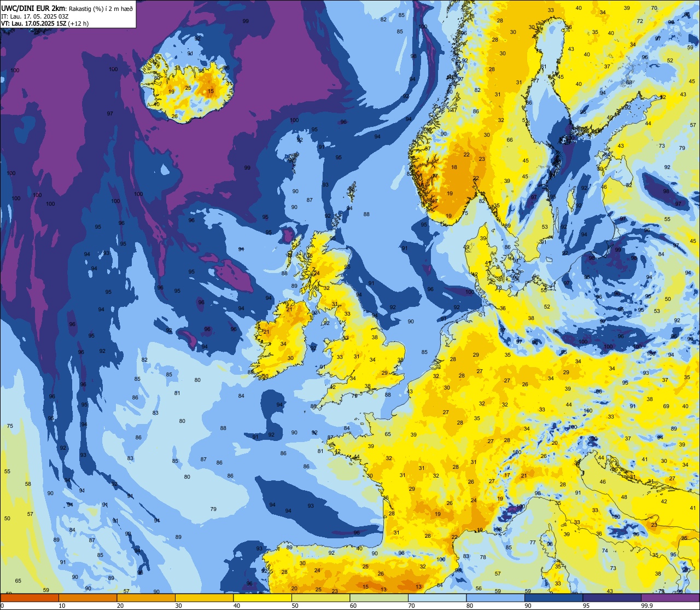The height and width of the screenshot is (610, 700).
Task: Click the 60–70 pale green legend swatch
Action: [379, 597]
